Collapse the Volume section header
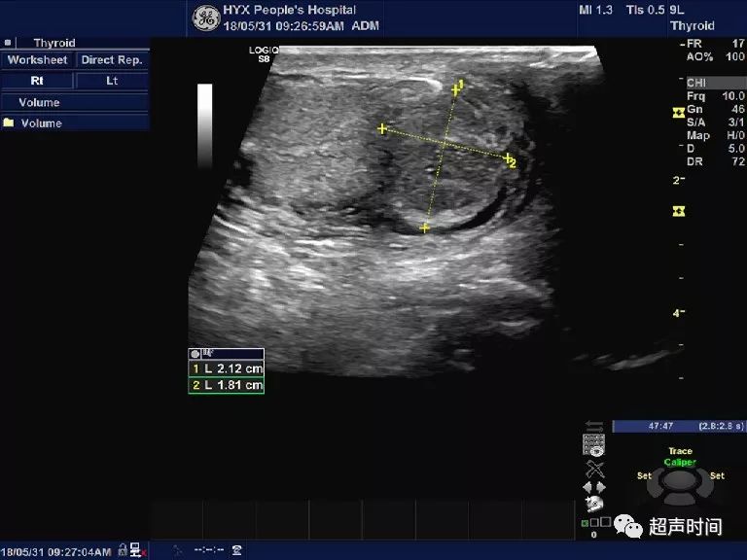The image size is (747, 560). pos(75,102)
